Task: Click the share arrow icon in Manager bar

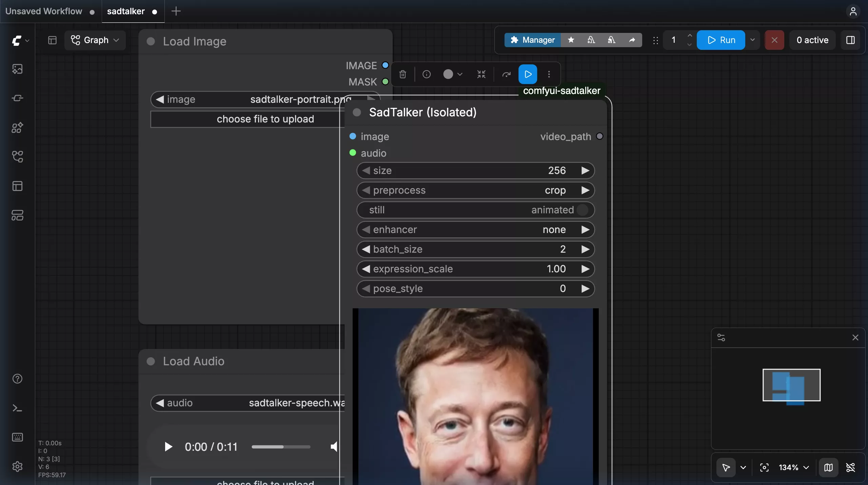Action: pyautogui.click(x=632, y=40)
